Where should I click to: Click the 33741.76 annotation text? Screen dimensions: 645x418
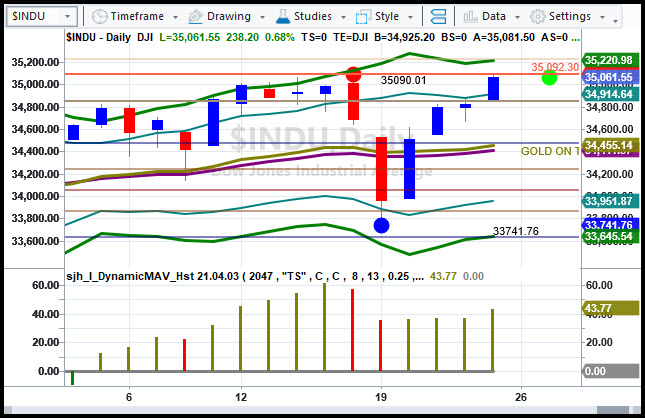point(515,231)
